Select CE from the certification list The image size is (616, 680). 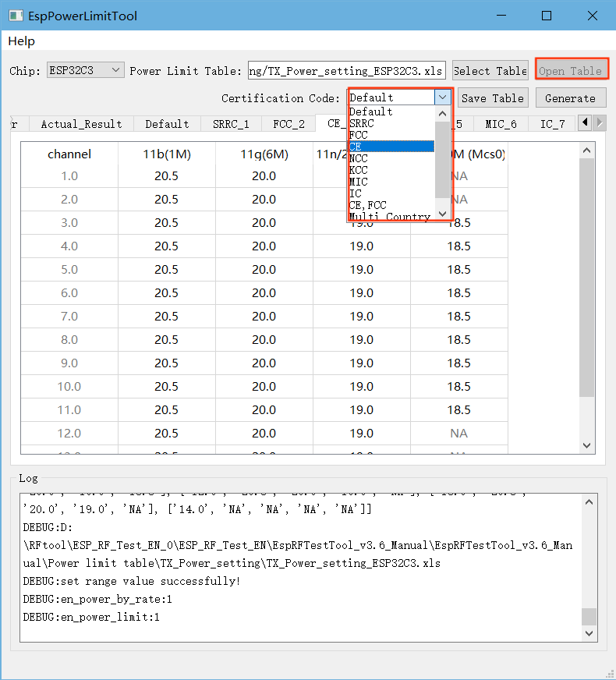pyautogui.click(x=391, y=147)
